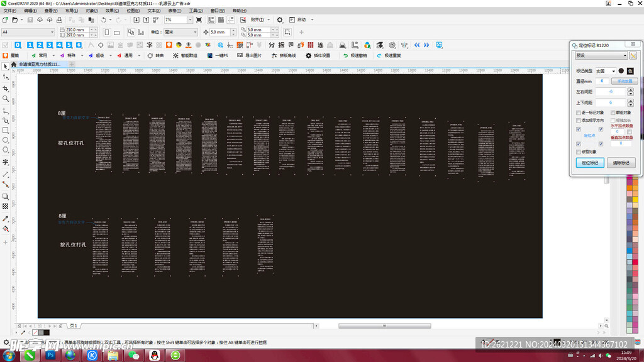Select the Zoom magnifier tool

tap(6, 99)
